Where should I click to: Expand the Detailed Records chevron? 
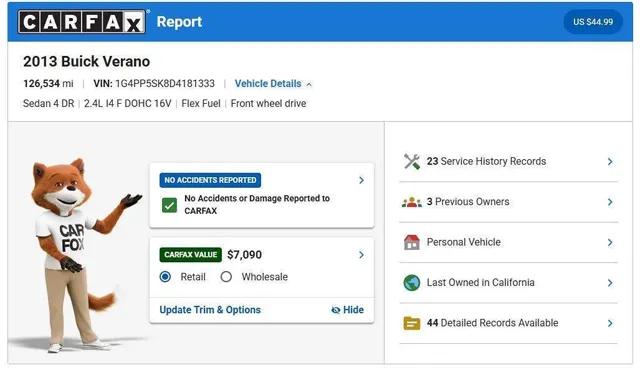point(610,323)
